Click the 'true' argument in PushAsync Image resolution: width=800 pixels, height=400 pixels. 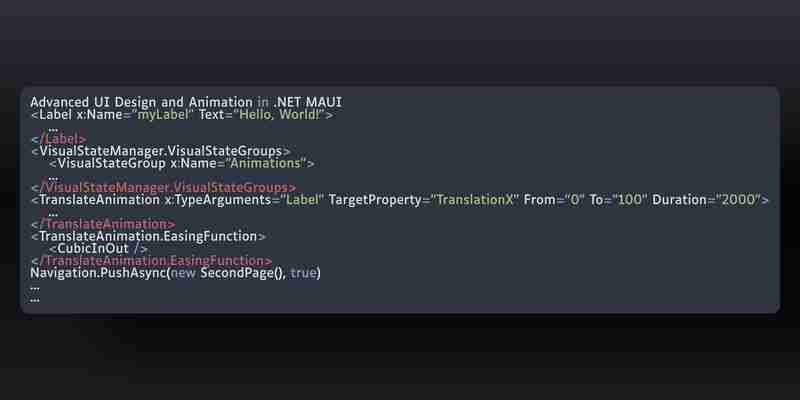point(304,273)
